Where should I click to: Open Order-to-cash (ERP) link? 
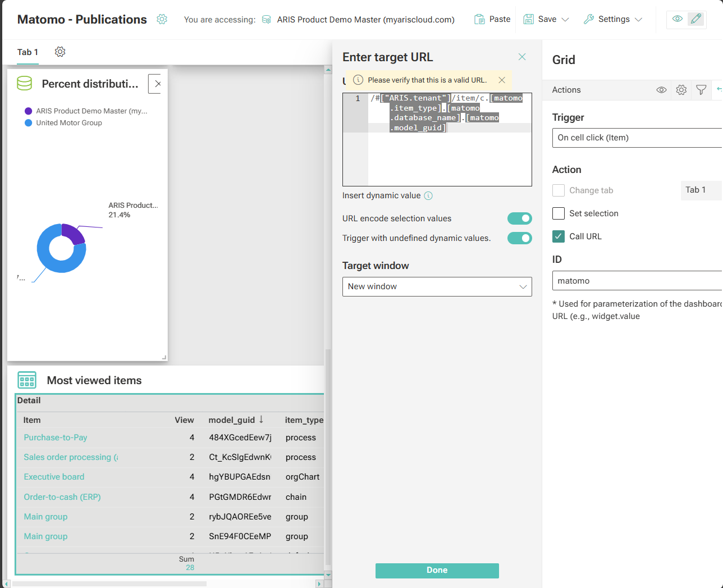click(62, 497)
